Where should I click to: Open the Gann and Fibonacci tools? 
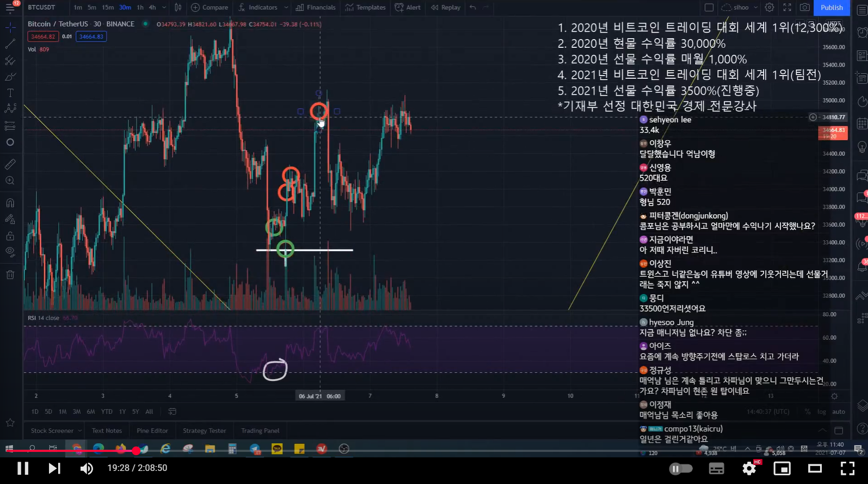pos(10,60)
